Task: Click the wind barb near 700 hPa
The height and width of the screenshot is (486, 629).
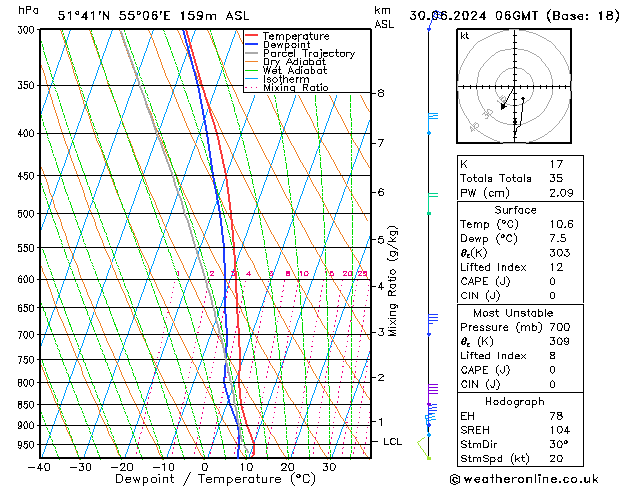Action: [x=432, y=319]
